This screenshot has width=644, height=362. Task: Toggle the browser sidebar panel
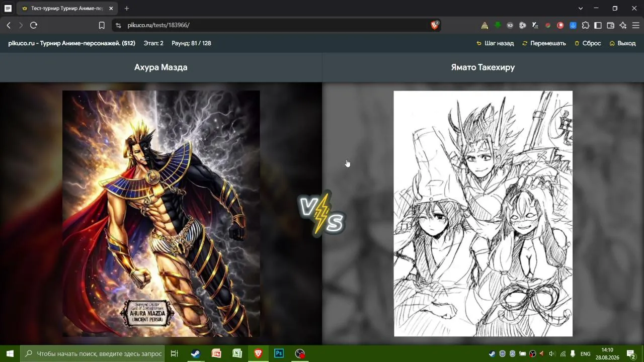pyautogui.click(x=598, y=25)
